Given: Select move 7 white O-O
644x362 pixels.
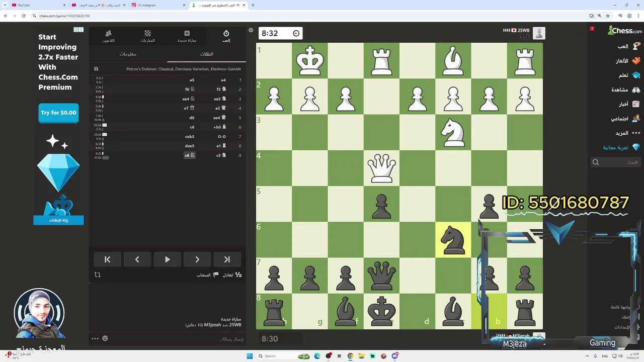Looking at the screenshot, I should coord(222,136).
